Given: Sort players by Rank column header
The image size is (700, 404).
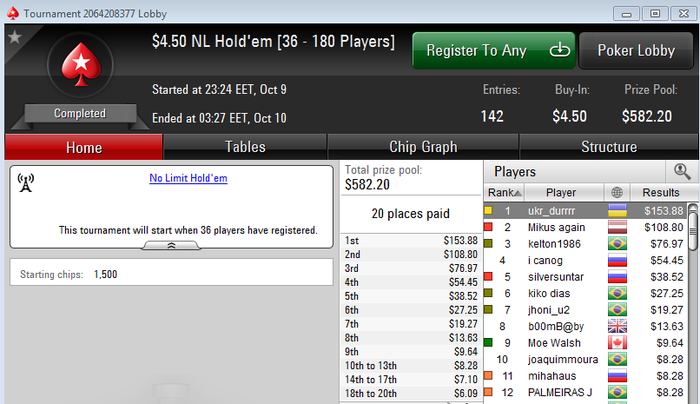Looking at the screenshot, I should (504, 192).
